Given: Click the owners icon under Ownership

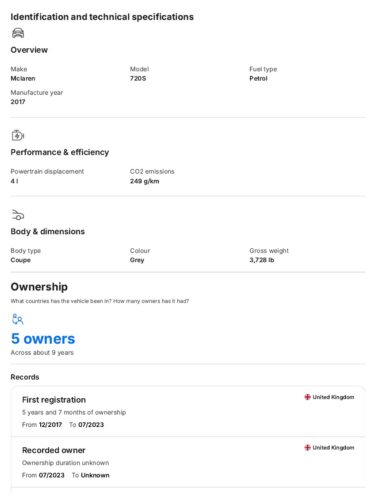Looking at the screenshot, I should click(x=18, y=319).
